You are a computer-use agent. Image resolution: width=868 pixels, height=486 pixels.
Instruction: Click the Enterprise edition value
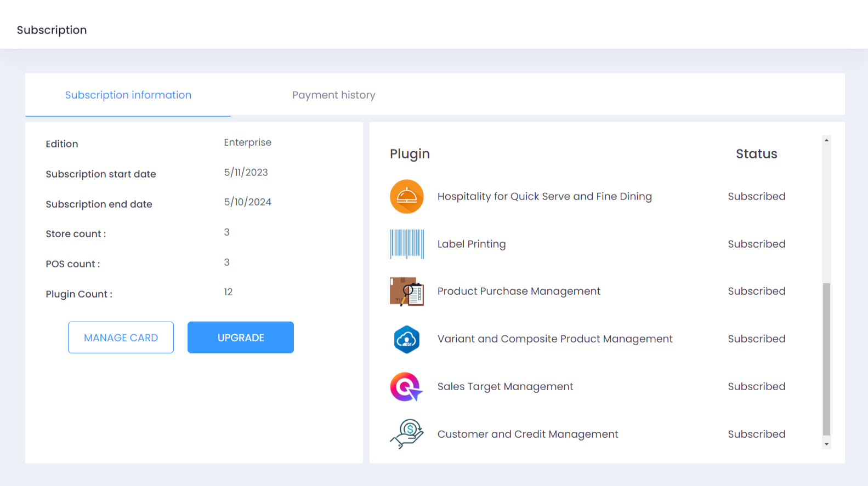coord(247,142)
